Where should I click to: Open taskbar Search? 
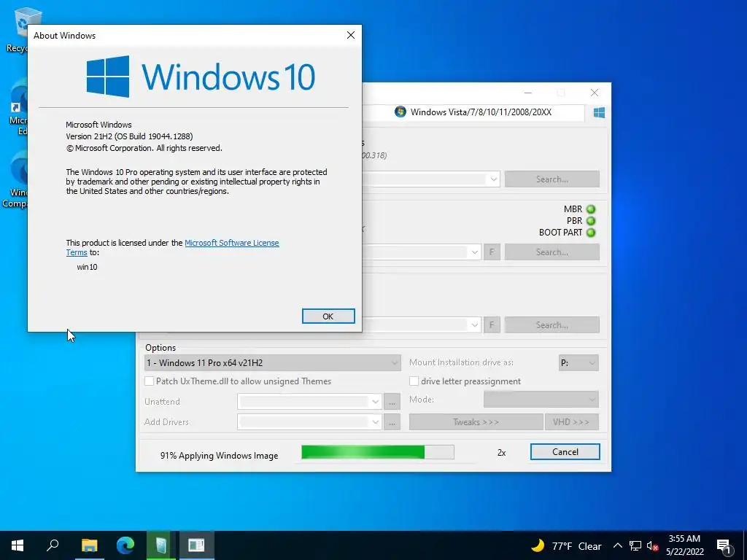53,545
